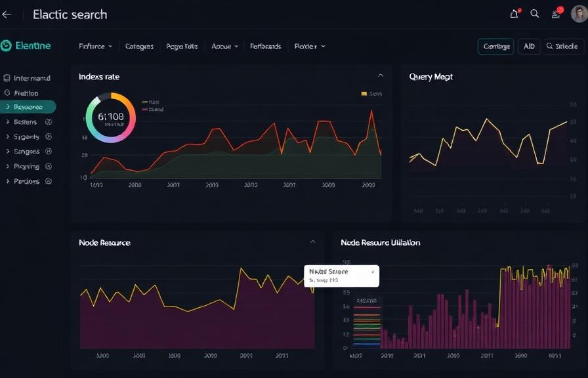This screenshot has width=588, height=378.
Task: Collapse the Node Resource panel chevron
Action: click(x=314, y=241)
